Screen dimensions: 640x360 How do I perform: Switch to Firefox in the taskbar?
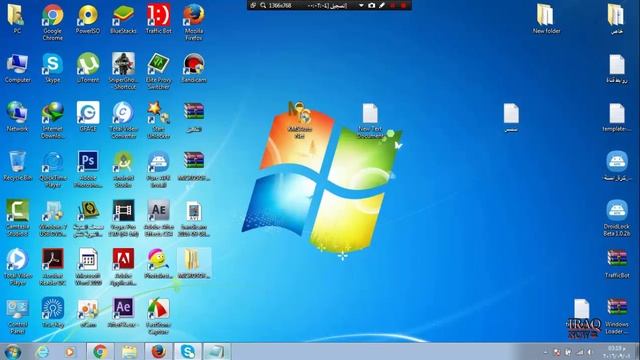coord(158,351)
